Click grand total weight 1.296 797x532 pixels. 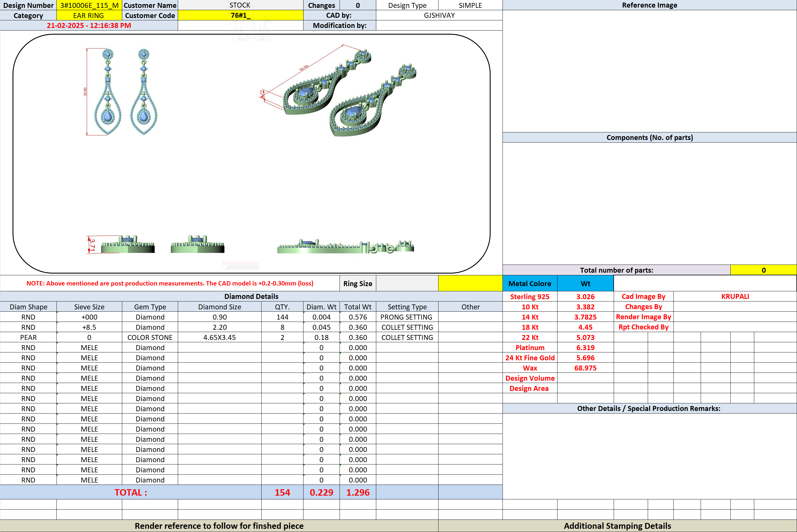click(x=358, y=492)
